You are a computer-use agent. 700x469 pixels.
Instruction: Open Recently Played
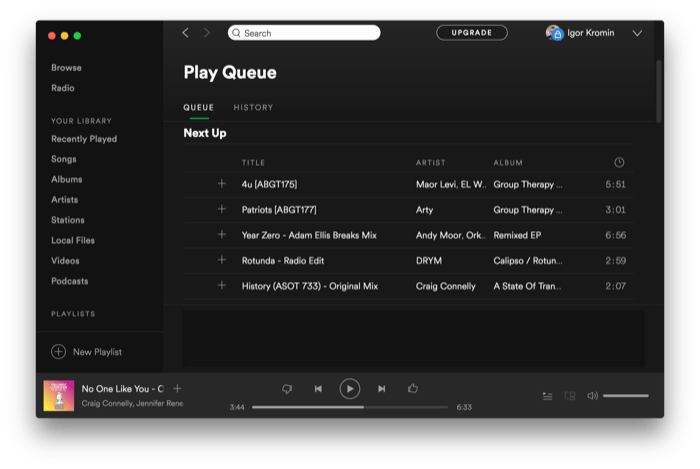click(x=84, y=139)
